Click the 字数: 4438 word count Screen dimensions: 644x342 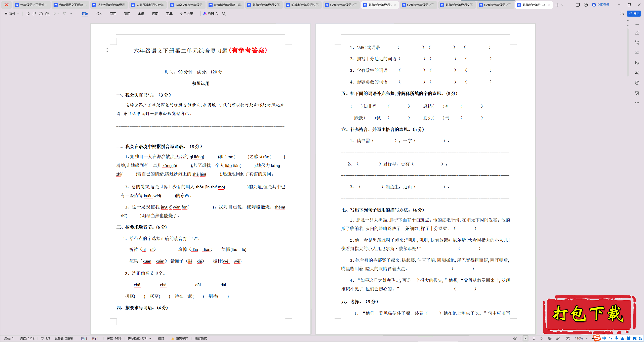[114, 338]
